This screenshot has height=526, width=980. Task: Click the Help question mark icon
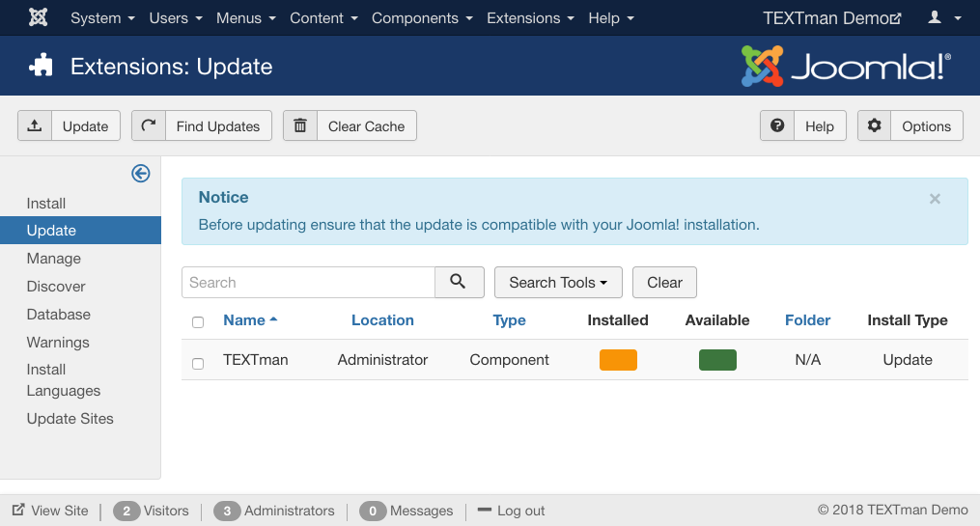point(777,125)
